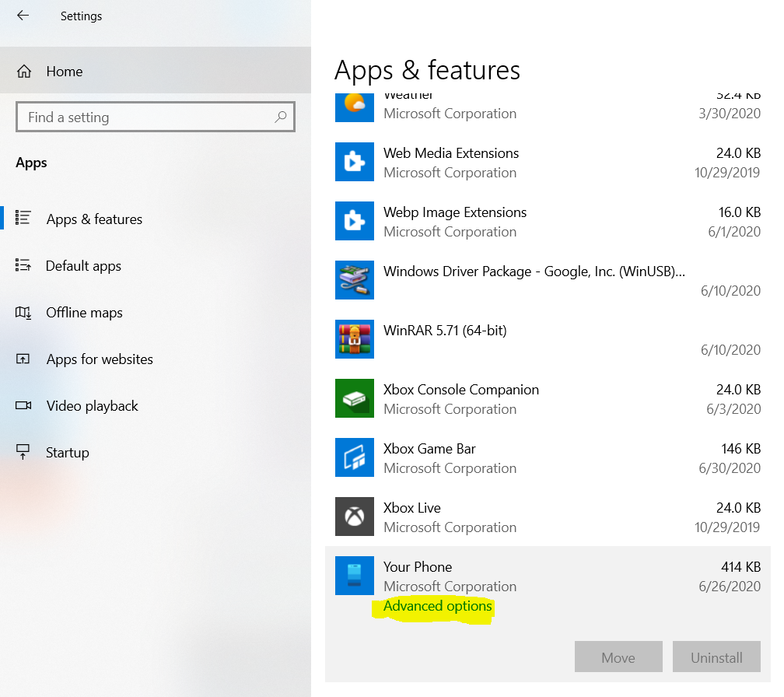Viewport: 784px width, 697px height.
Task: Click the Offline maps icon
Action: (x=23, y=313)
